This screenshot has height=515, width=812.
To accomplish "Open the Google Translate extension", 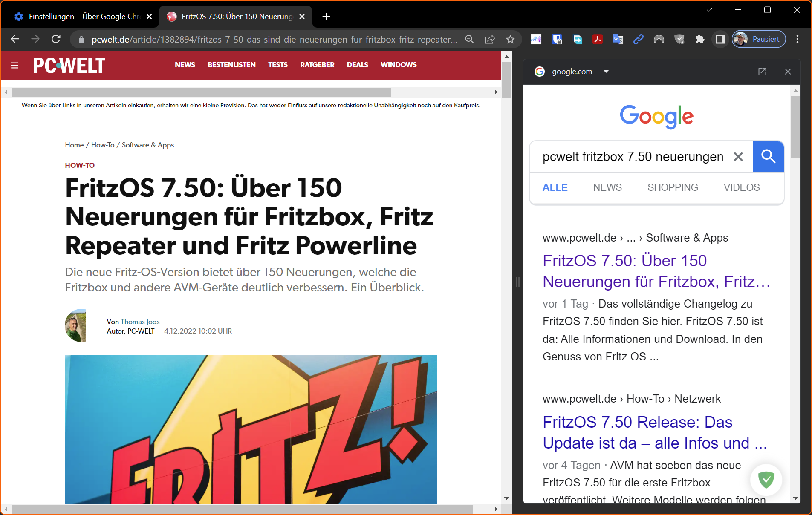I will tap(618, 39).
